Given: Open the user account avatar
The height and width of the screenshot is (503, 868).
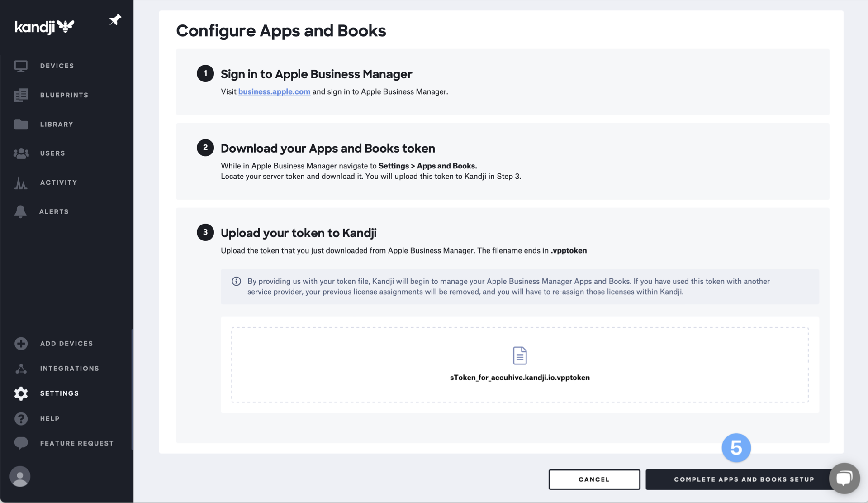Looking at the screenshot, I should click(x=19, y=476).
